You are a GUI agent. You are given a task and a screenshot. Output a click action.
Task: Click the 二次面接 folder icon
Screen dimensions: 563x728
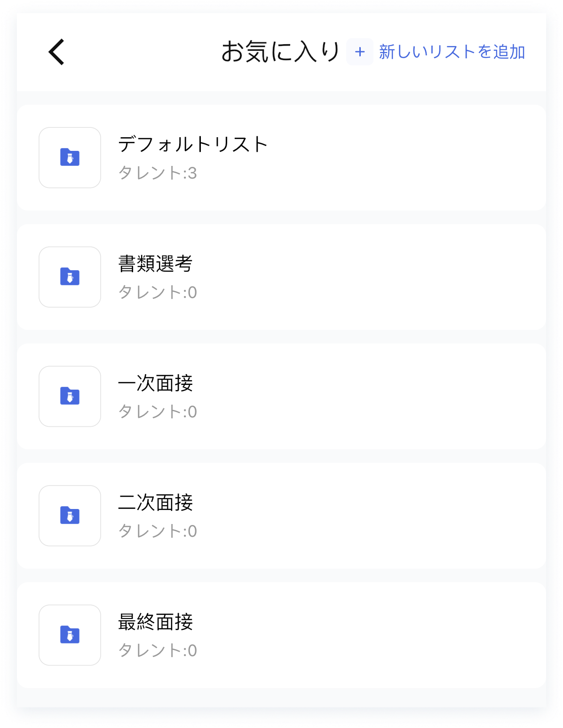(70, 516)
